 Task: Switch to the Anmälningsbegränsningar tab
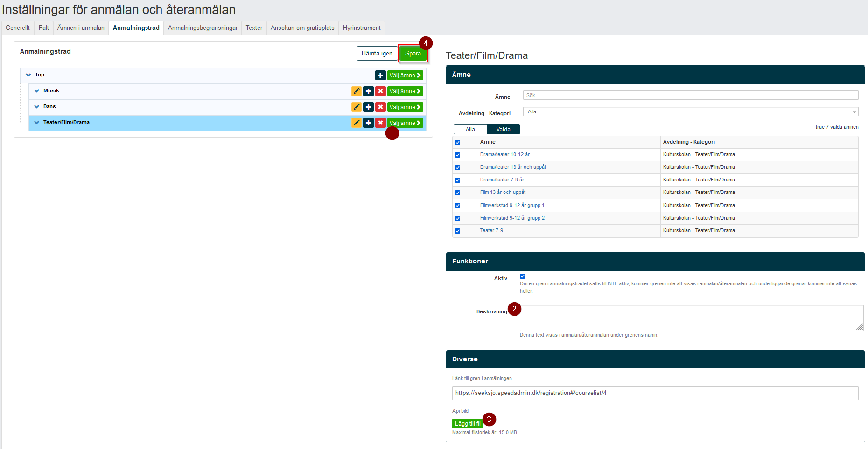[x=203, y=28]
